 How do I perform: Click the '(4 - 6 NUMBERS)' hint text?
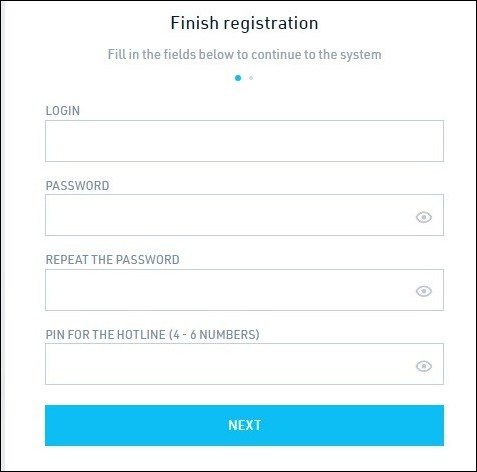[214, 335]
